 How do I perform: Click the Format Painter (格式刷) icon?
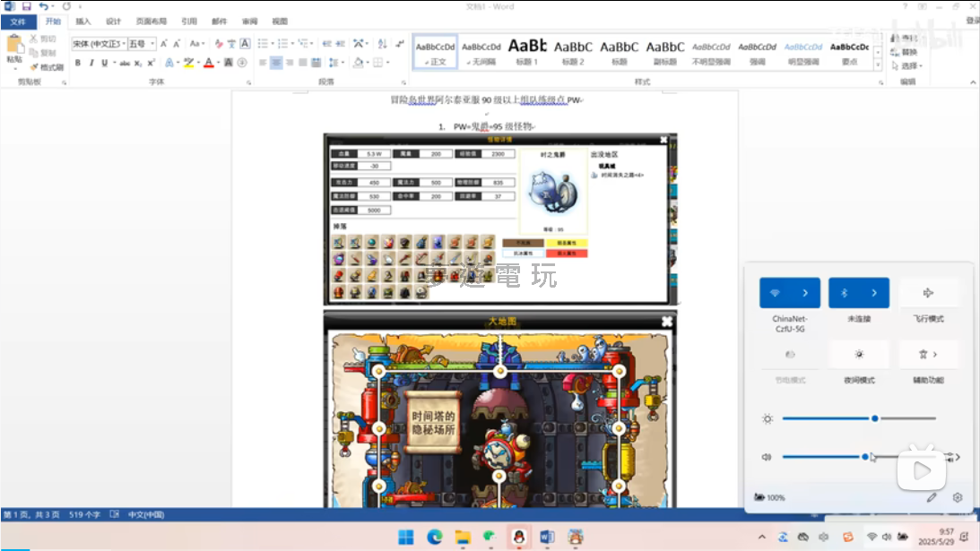tap(46, 67)
